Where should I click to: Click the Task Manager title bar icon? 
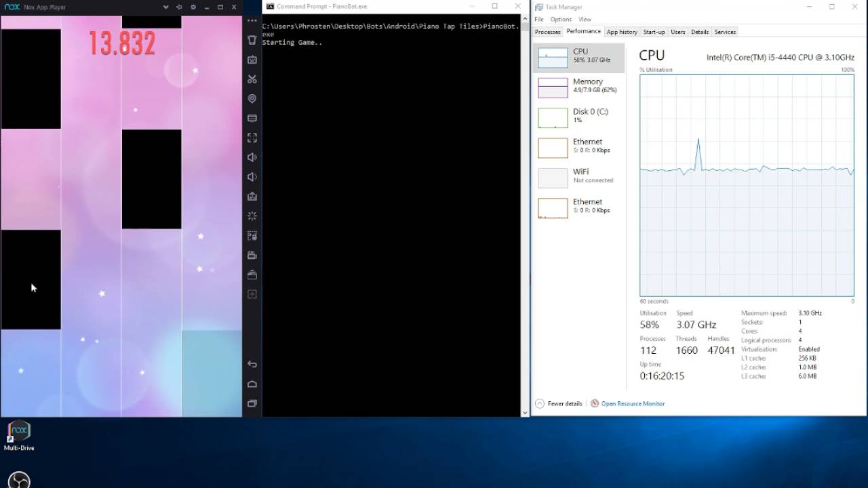tap(539, 7)
